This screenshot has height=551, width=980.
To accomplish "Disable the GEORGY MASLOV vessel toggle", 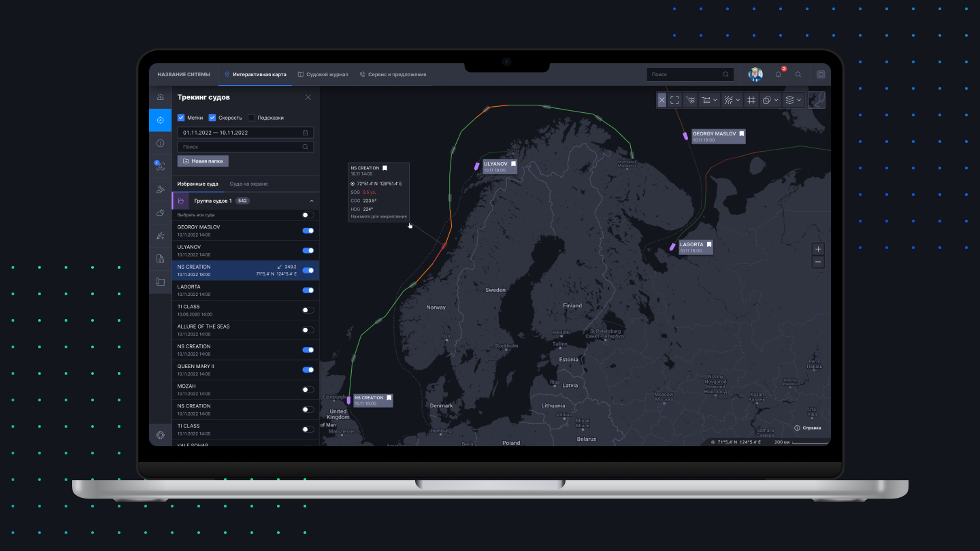I will coord(308,231).
